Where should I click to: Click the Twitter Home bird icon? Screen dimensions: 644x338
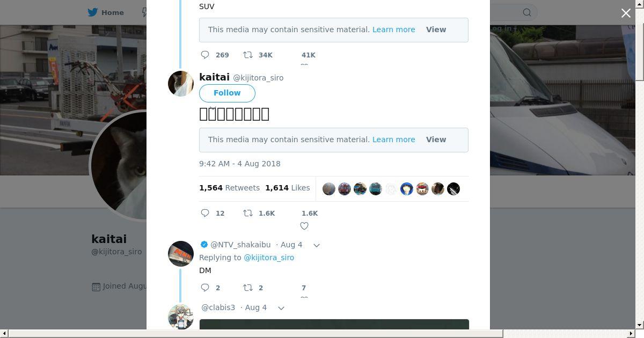[x=93, y=12]
